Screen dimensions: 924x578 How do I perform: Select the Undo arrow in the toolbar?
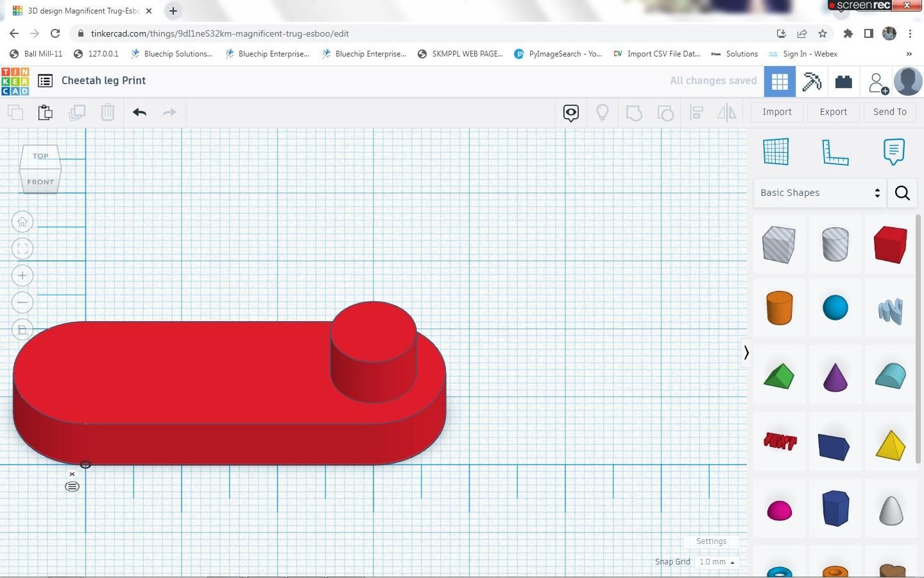[x=139, y=112]
